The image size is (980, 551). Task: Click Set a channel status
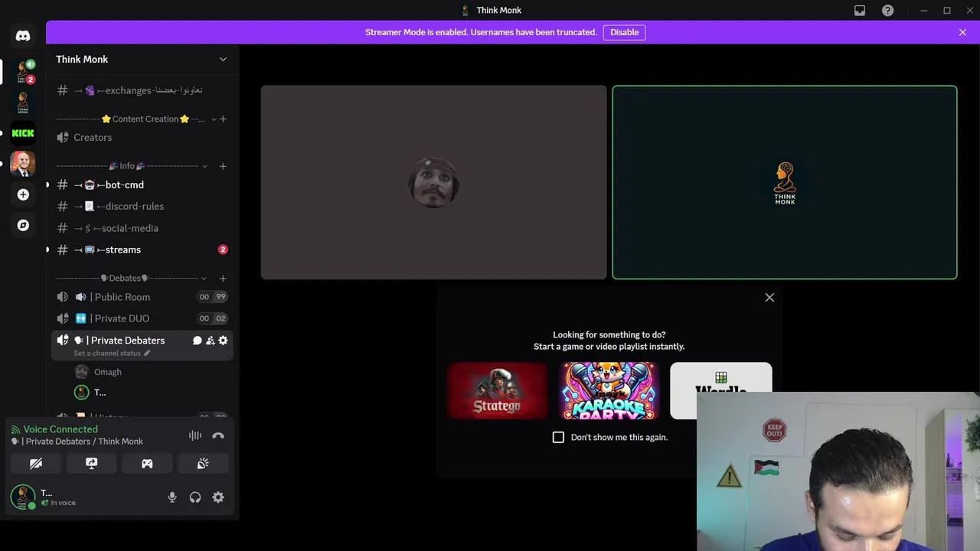click(107, 354)
